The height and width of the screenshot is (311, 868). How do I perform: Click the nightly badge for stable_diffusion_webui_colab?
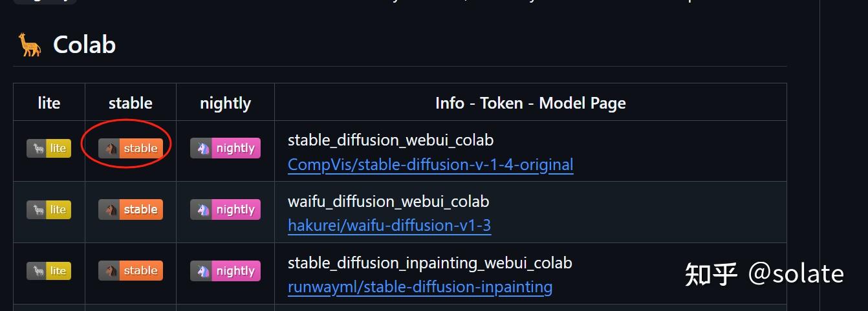[x=225, y=149]
